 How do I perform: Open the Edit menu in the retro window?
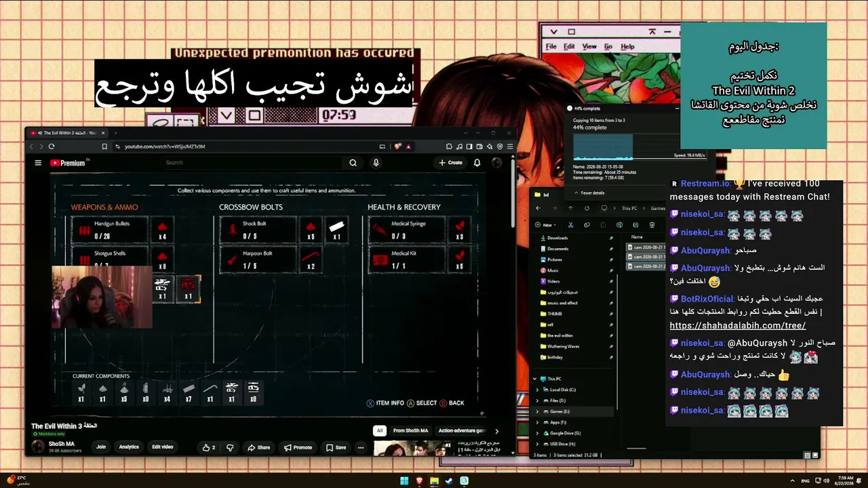pos(569,47)
